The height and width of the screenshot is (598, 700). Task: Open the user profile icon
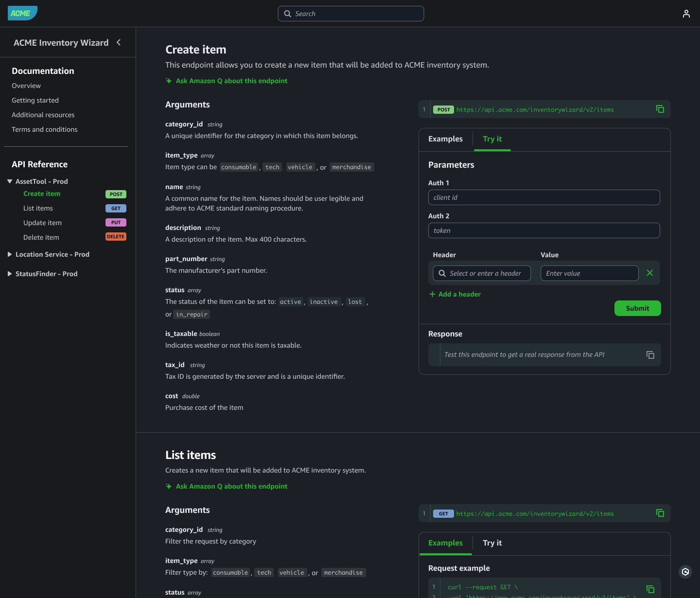coord(686,14)
